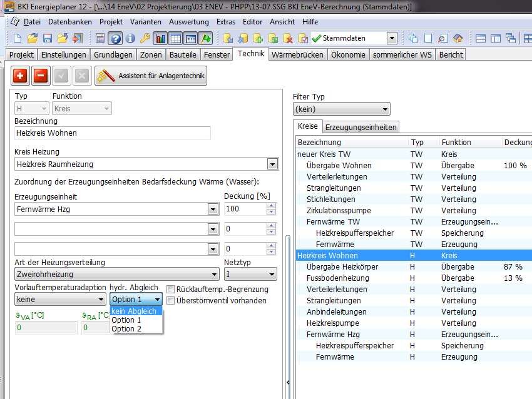The image size is (532, 399).
Task: Click the bar chart icon in toolbar
Action: [160, 38]
